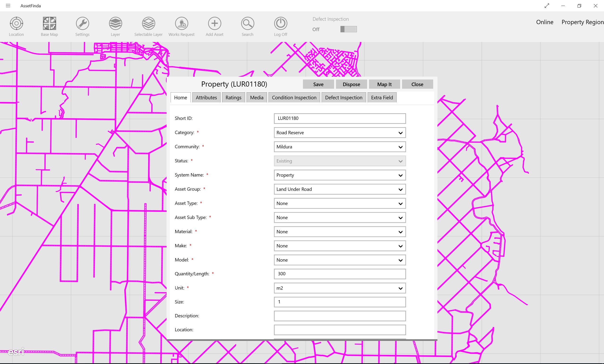Open Settings wrench icon

[x=82, y=24]
